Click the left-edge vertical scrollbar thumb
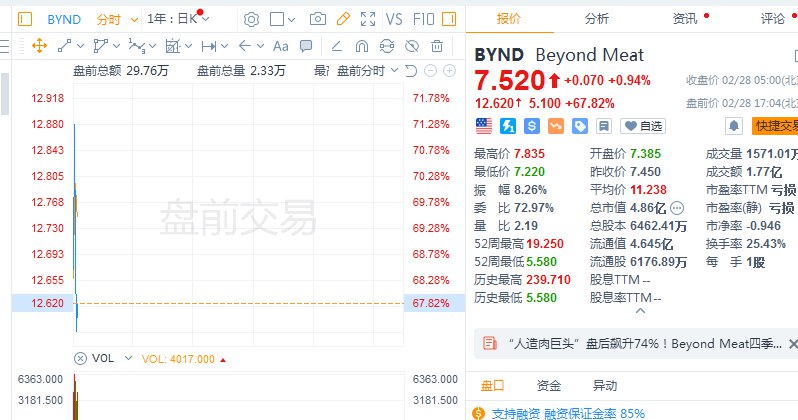Image resolution: width=798 pixels, height=420 pixels. 5,94
